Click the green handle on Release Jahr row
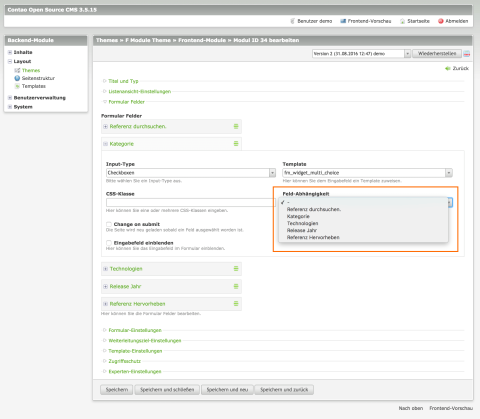Image resolution: width=480 pixels, height=419 pixels. pyautogui.click(x=236, y=286)
